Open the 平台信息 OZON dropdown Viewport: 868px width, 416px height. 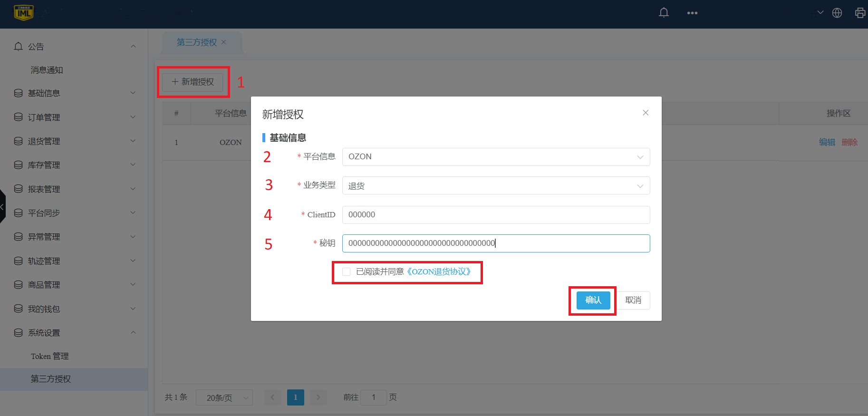tap(496, 157)
